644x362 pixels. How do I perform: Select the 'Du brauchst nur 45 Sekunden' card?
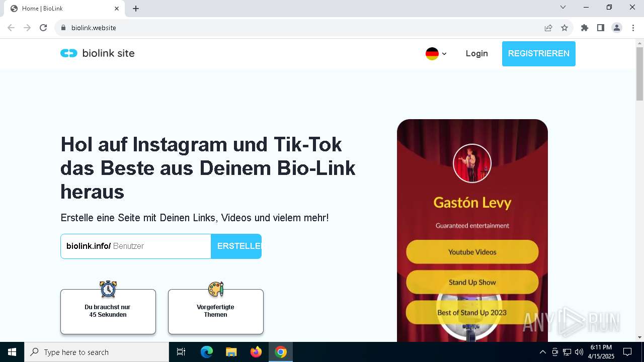108,312
